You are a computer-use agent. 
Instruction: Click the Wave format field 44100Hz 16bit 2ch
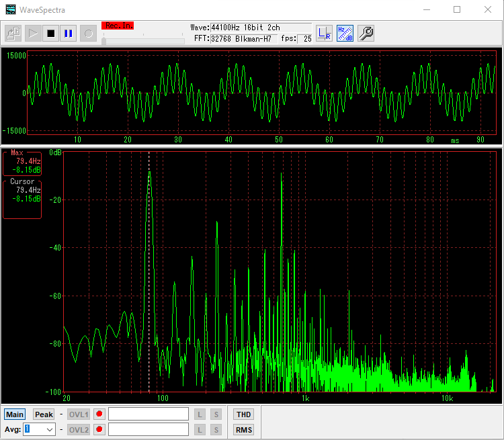pyautogui.click(x=261, y=28)
